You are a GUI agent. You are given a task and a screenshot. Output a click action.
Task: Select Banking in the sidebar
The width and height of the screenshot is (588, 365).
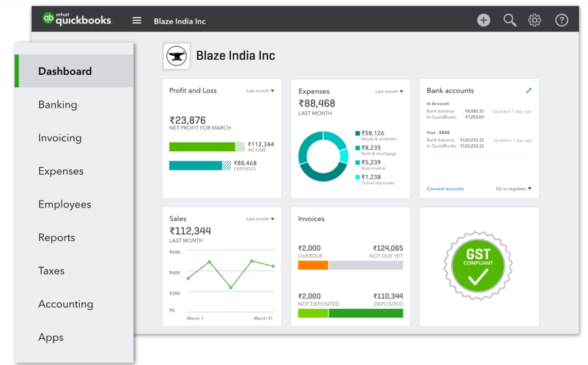[57, 105]
